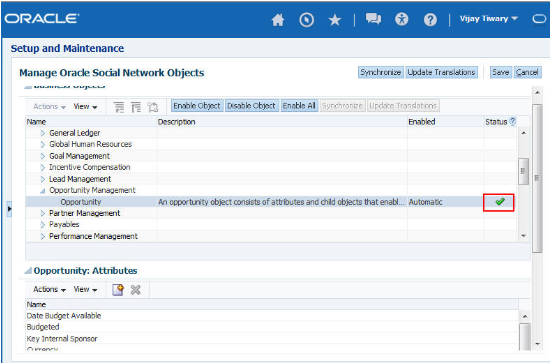Image resolution: width=551 pixels, height=364 pixels.
Task: Expand the Global Human Resources node
Action: click(x=43, y=144)
